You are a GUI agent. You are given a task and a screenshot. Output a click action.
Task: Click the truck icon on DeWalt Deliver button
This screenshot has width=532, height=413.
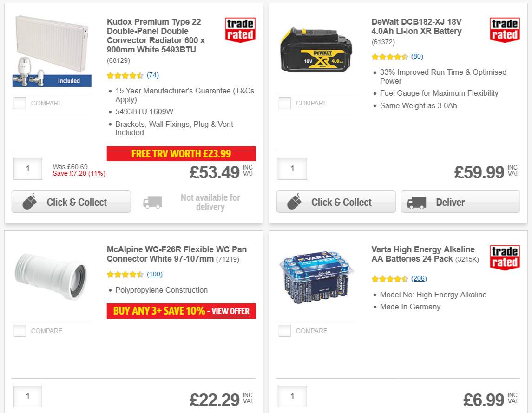click(417, 202)
